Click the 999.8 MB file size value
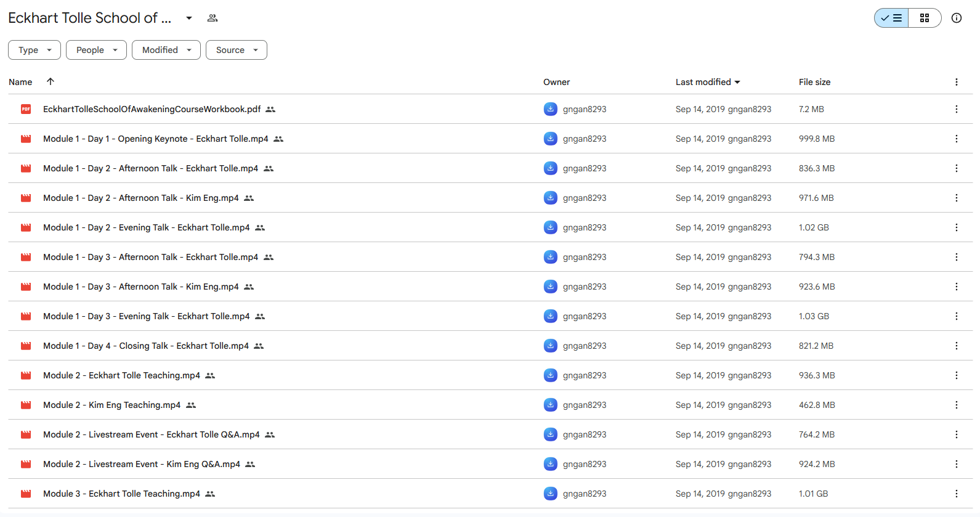 [x=817, y=139]
